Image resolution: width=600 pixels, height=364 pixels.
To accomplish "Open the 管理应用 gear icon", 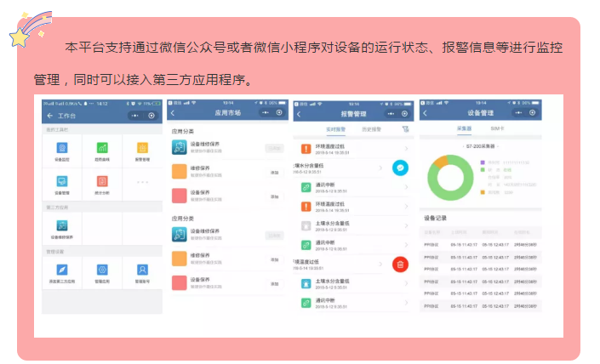I will pos(102,270).
